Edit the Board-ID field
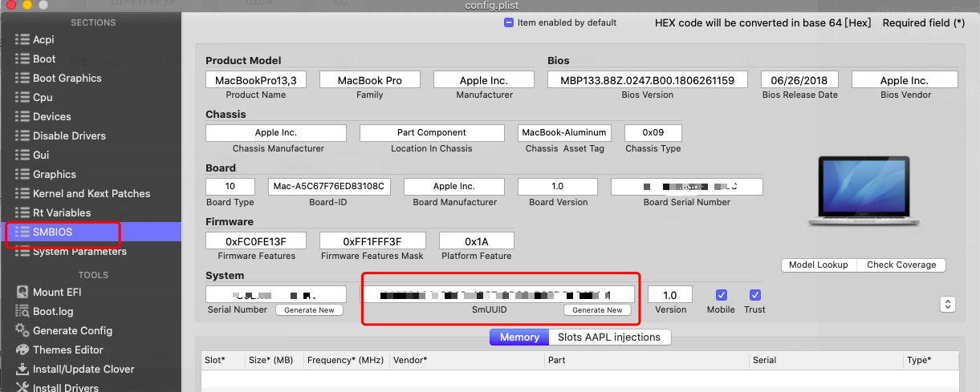This screenshot has width=980, height=392. (x=329, y=187)
